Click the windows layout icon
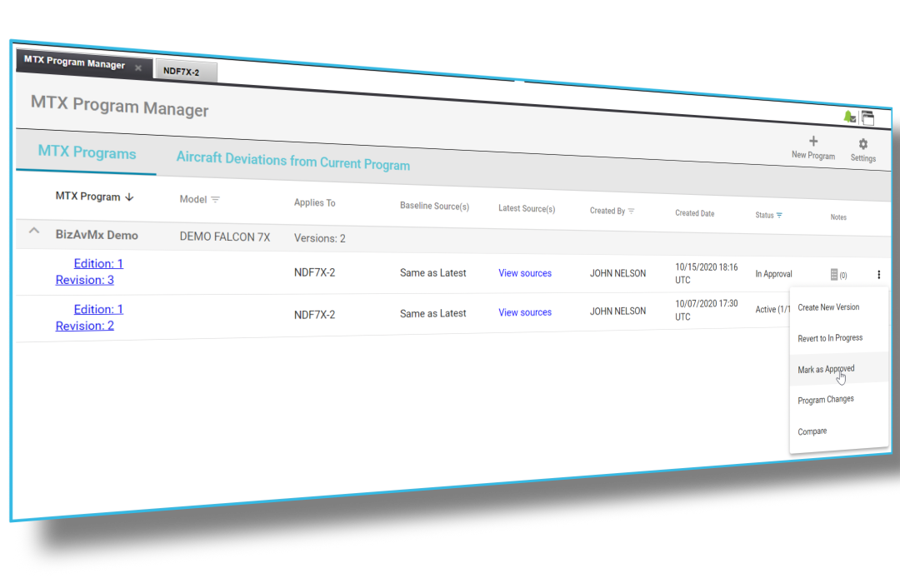Image resolution: width=900 pixels, height=588 pixels. 867,118
